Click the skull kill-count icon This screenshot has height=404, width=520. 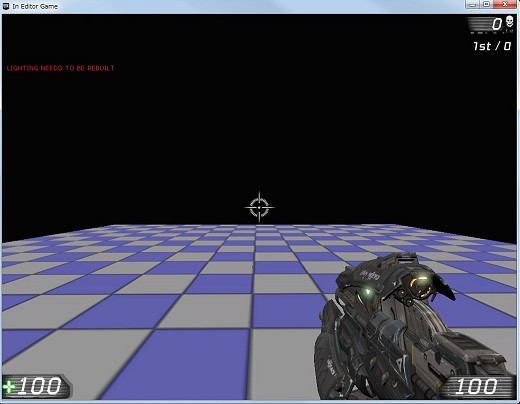tap(509, 22)
